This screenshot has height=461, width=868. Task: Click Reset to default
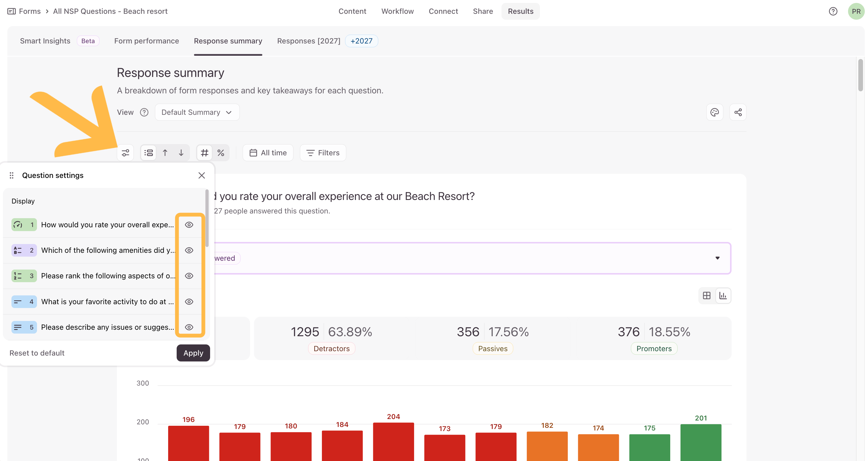[37, 353]
